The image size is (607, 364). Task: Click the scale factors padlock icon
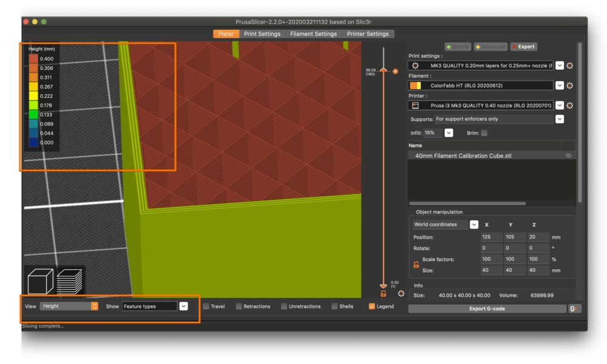click(x=416, y=265)
